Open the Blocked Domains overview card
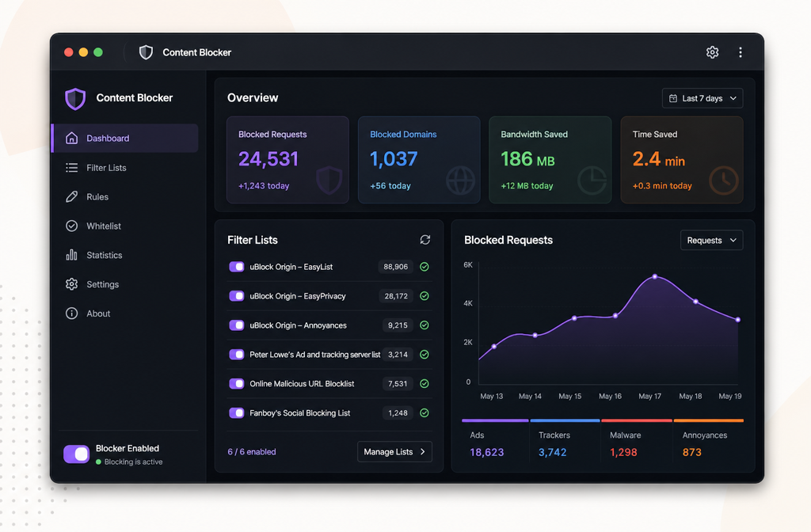Screen dimensions: 811x532 pos(419,160)
